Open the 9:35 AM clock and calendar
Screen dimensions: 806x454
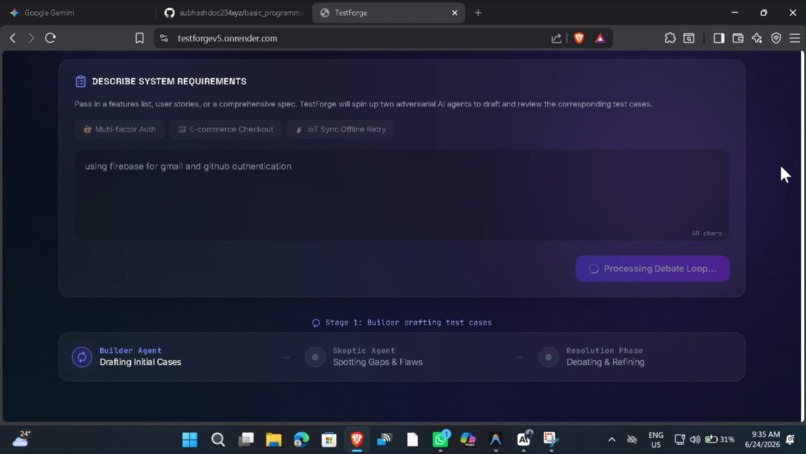pyautogui.click(x=762, y=439)
